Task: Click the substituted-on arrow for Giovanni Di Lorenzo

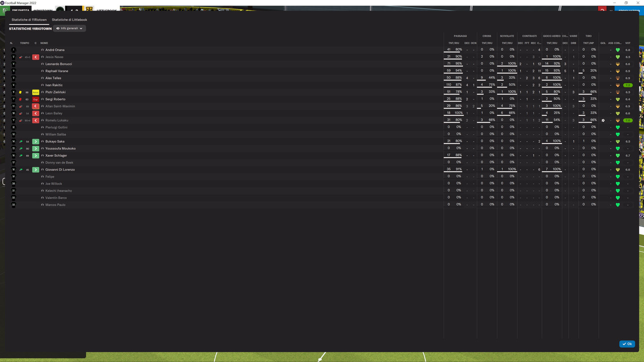Action: [36, 170]
